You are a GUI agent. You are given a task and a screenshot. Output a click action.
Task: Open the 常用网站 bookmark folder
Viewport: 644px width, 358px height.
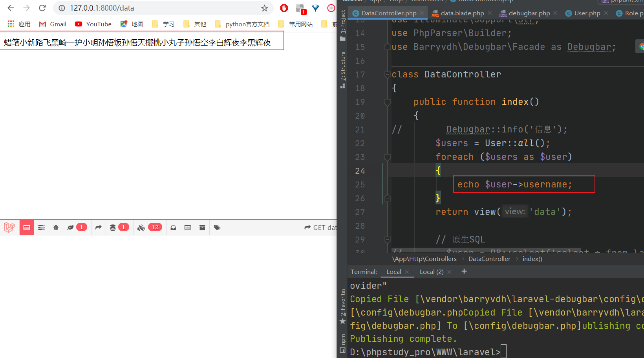(x=295, y=24)
